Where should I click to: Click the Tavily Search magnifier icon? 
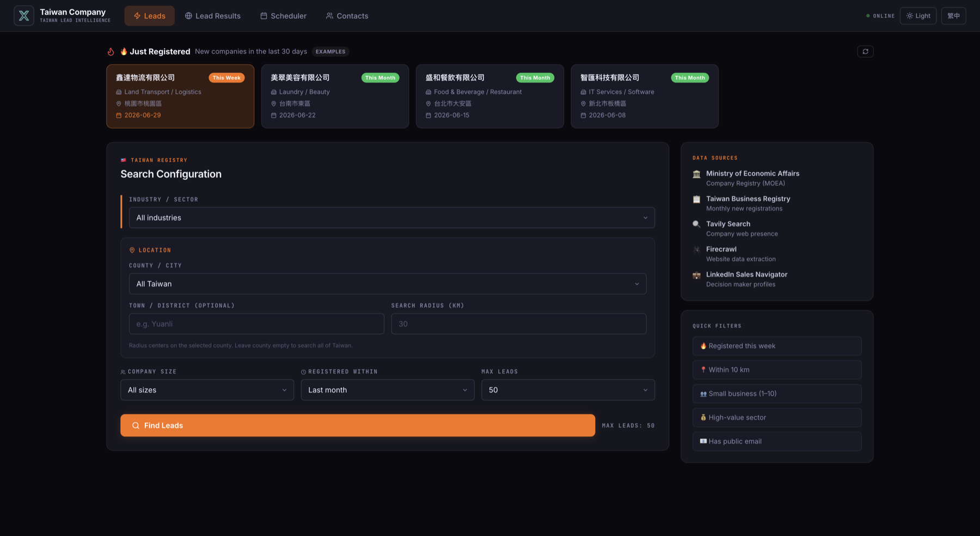pos(696,224)
